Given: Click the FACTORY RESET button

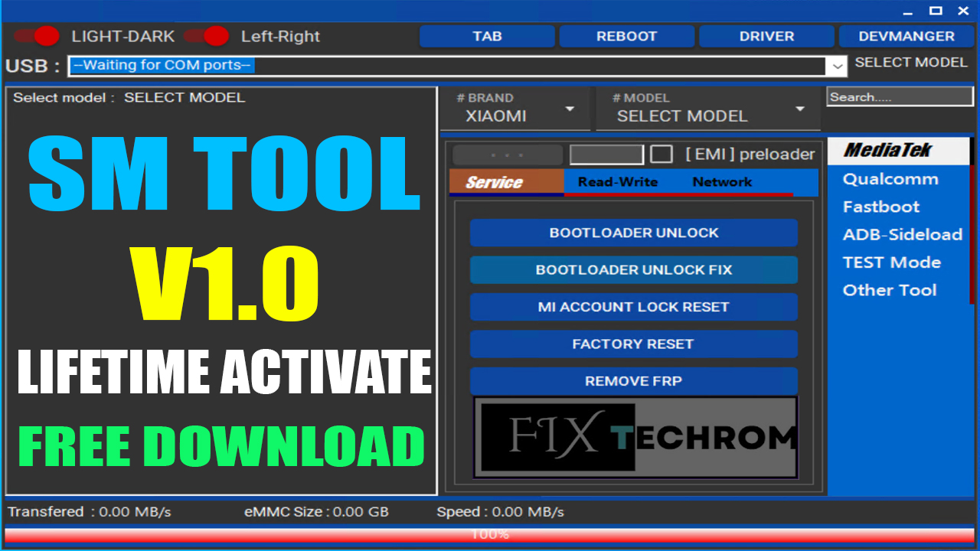Looking at the screenshot, I should coord(634,344).
